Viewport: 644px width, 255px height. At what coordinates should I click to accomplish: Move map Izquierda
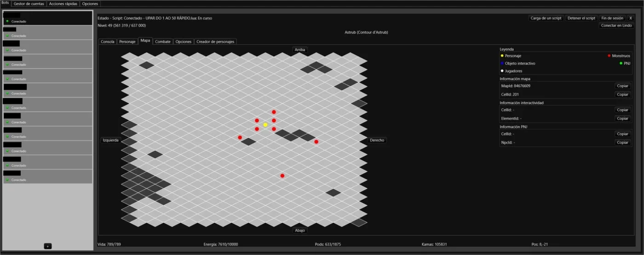[x=111, y=140]
